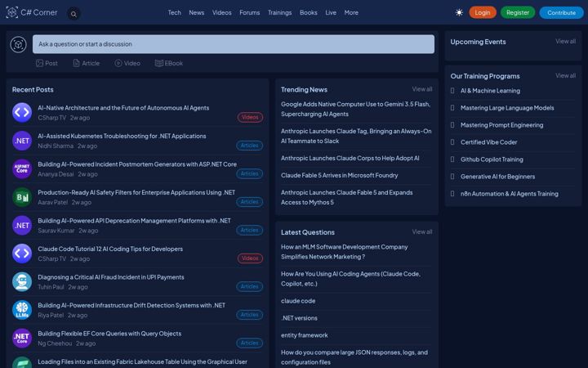Viewport: 588px width, 368px height.
Task: Go to the Forums menu item
Action: pyautogui.click(x=250, y=12)
